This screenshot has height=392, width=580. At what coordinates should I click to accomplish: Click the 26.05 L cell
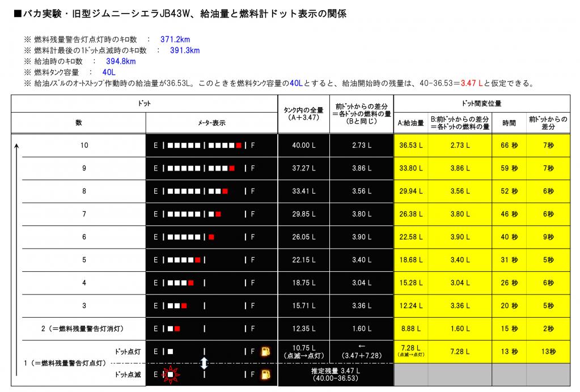click(304, 237)
